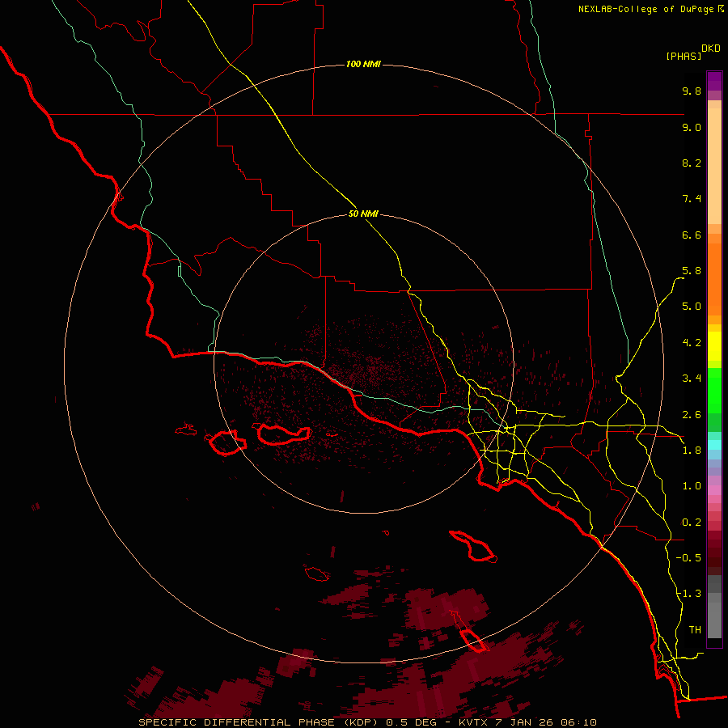This screenshot has width=728, height=728.
Task: Click the 100 NMI range ring label
Action: pyautogui.click(x=363, y=64)
